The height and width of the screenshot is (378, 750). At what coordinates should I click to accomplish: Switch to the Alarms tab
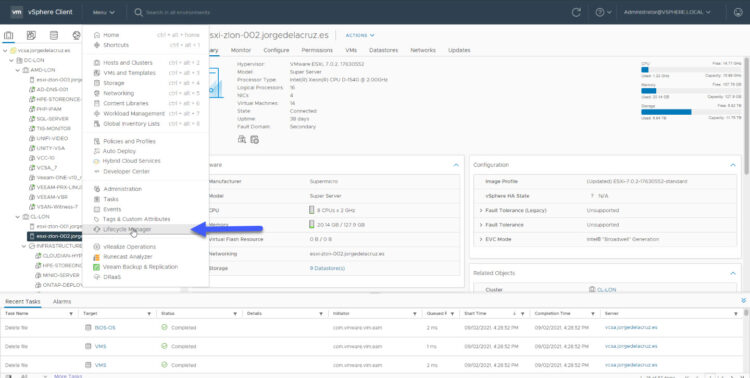62,301
